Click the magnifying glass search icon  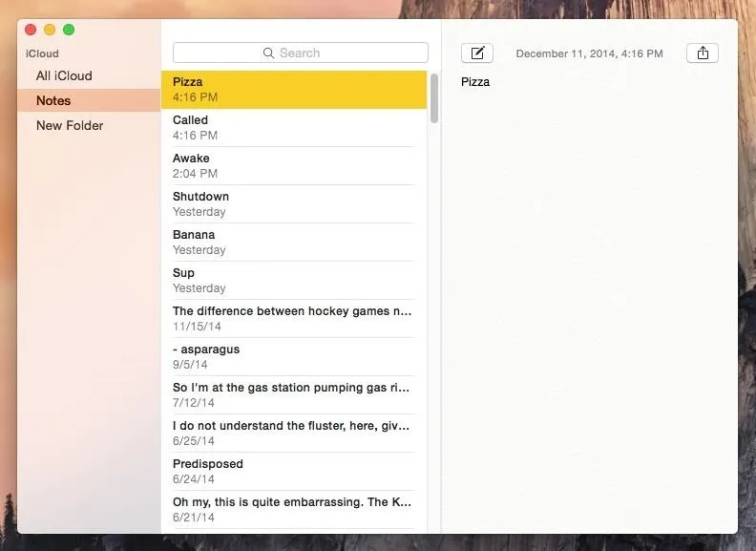pos(268,53)
